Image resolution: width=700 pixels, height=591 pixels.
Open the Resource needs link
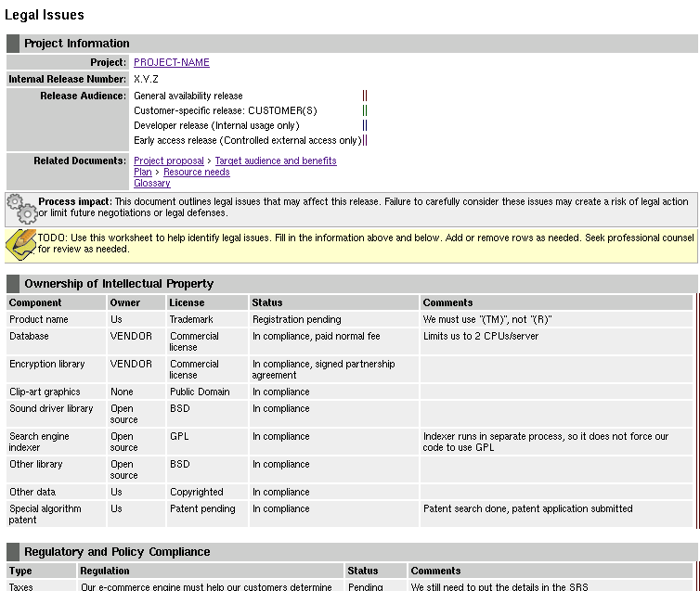click(x=197, y=172)
